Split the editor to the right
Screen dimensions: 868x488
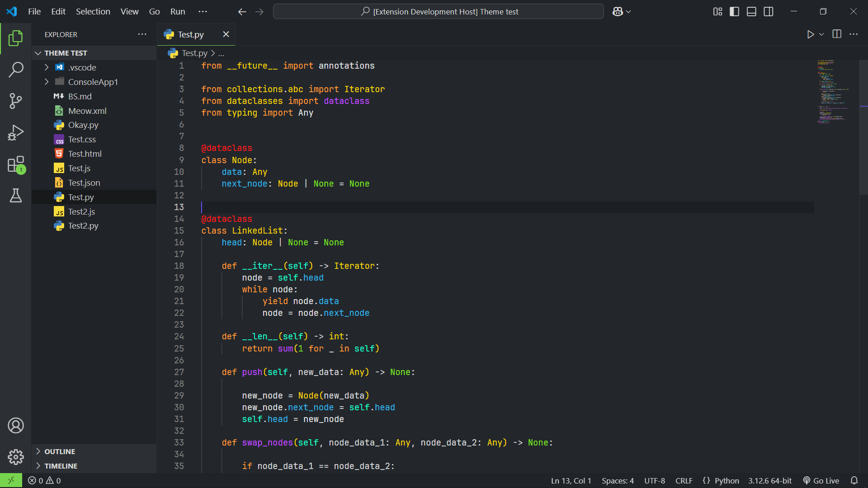pyautogui.click(x=837, y=34)
